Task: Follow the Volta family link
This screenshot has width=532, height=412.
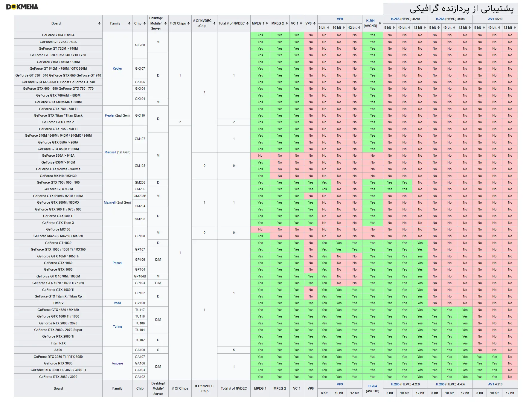Action: tap(117, 303)
